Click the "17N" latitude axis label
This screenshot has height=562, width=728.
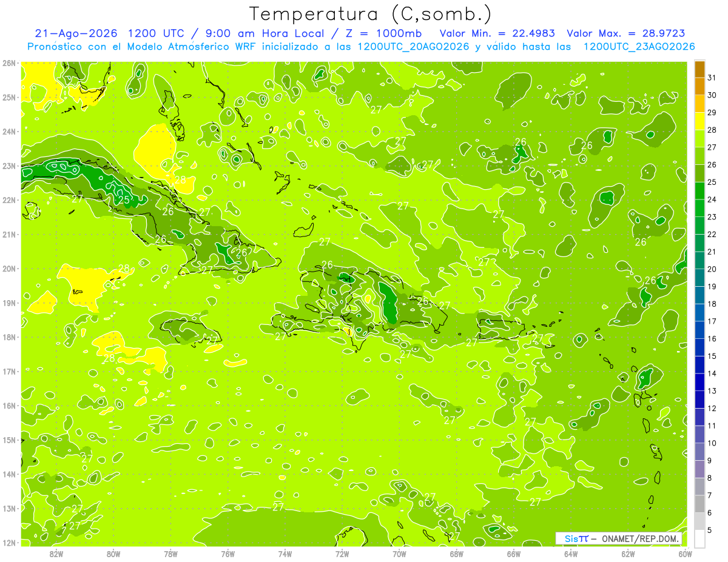[8, 371]
